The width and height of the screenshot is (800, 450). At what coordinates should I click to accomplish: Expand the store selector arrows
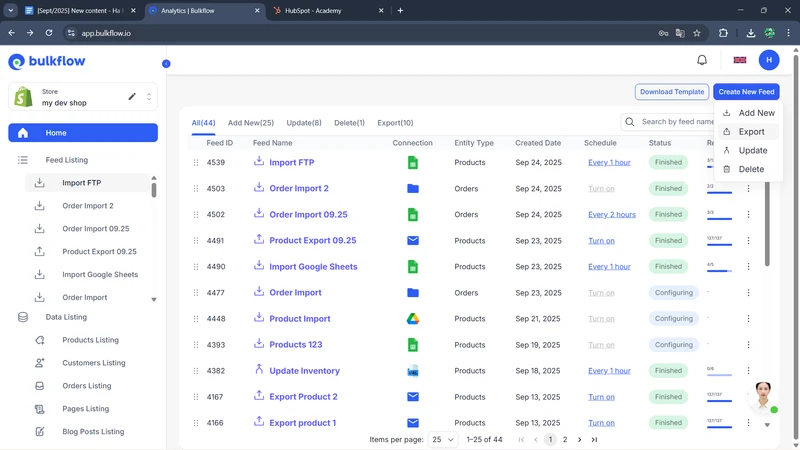pos(149,97)
